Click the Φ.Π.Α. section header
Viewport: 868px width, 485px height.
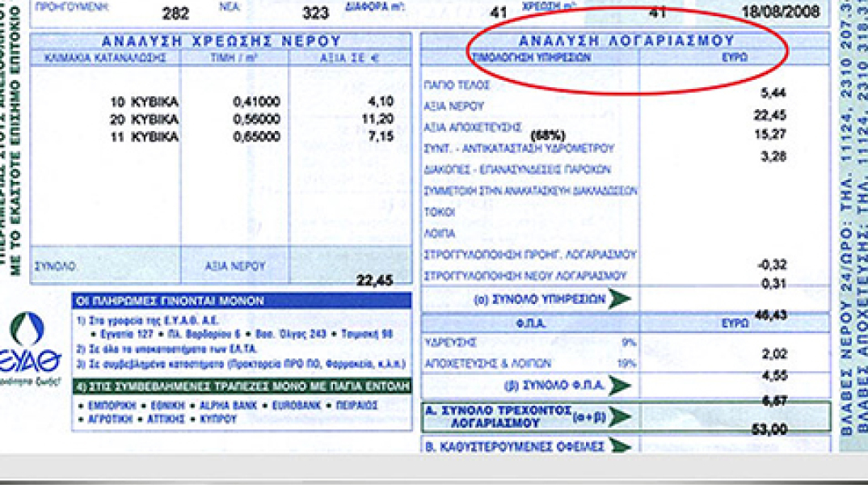coord(529,322)
